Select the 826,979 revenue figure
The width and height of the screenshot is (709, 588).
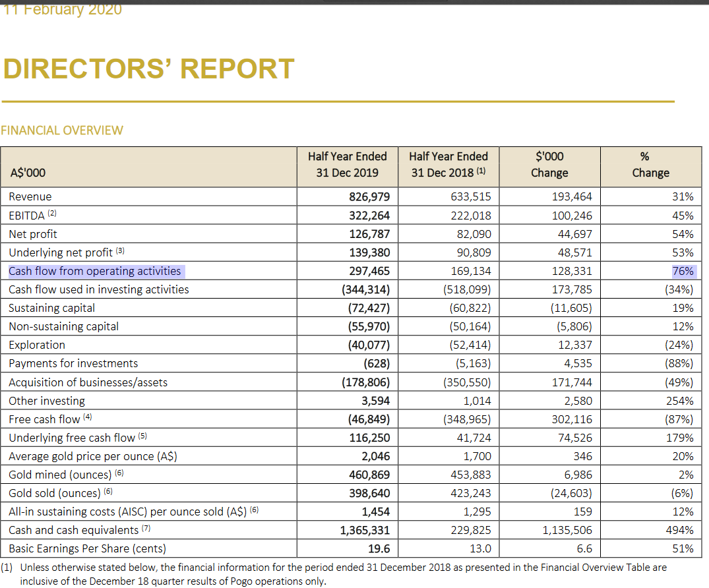[369, 196]
